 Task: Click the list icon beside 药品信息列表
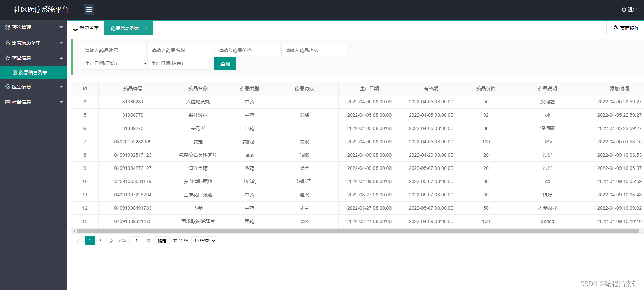tap(15, 72)
